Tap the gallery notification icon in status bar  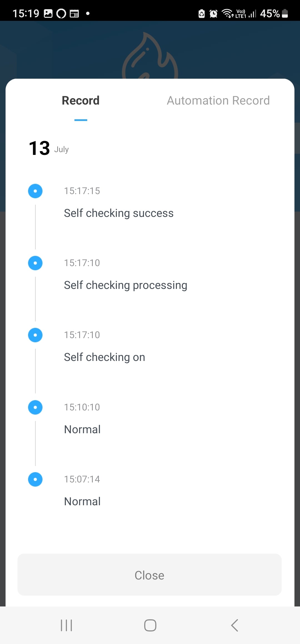pyautogui.click(x=48, y=13)
